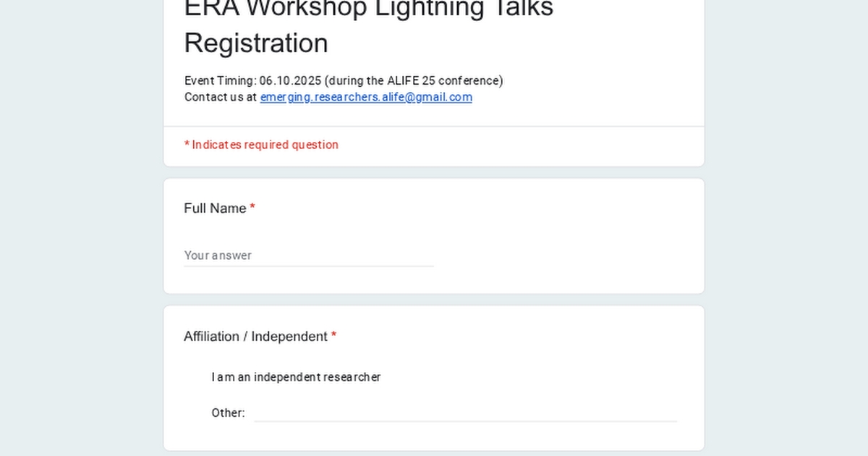This screenshot has width=868, height=456.
Task: Select the "Other:" affiliation option
Action: [x=228, y=413]
